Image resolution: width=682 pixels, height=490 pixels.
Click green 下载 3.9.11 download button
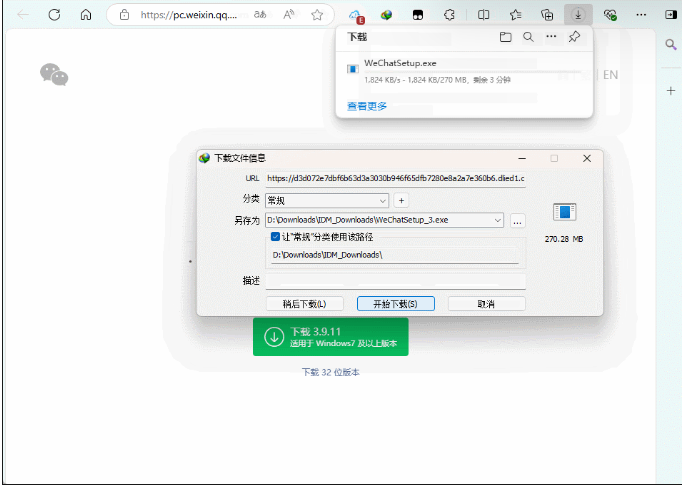tap(331, 337)
